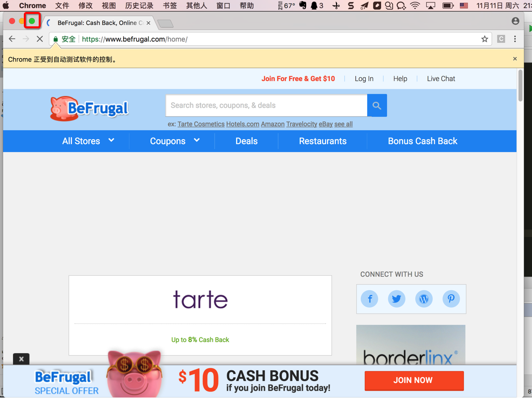The height and width of the screenshot is (398, 532).
Task: Click in the search stores input field
Action: click(x=266, y=105)
